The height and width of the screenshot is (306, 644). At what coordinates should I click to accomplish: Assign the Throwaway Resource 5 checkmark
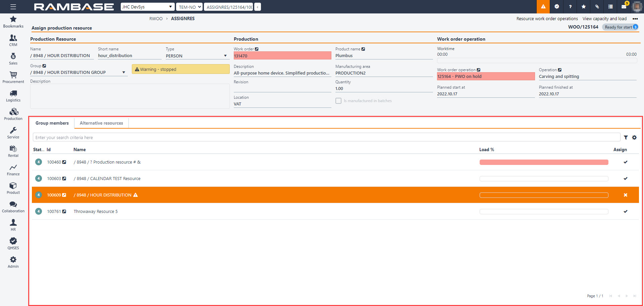pos(625,212)
